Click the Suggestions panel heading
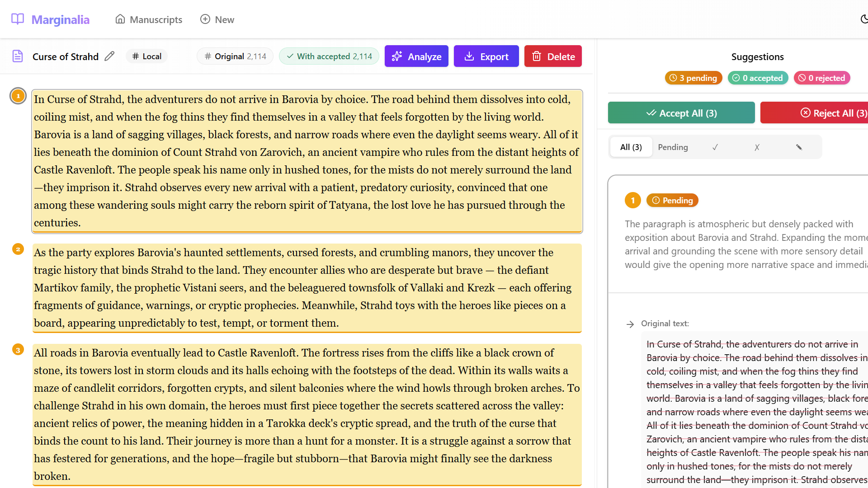The width and height of the screenshot is (868, 488). click(x=758, y=56)
